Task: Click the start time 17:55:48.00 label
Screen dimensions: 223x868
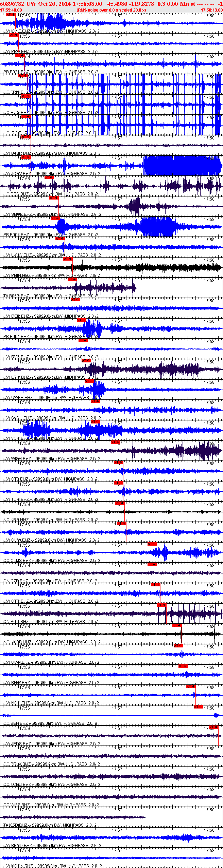Action: tap(11, 10)
